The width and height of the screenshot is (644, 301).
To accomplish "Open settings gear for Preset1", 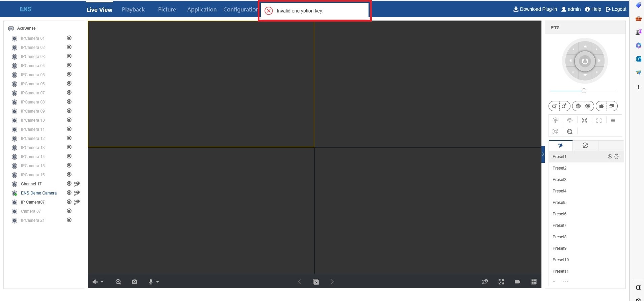I will pos(617,156).
